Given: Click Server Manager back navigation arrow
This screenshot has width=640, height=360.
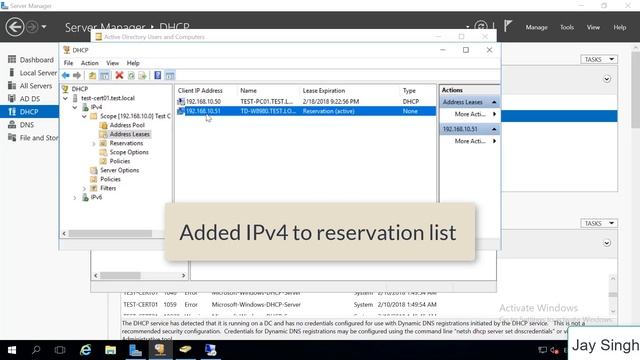Looking at the screenshot, I should 15,27.
